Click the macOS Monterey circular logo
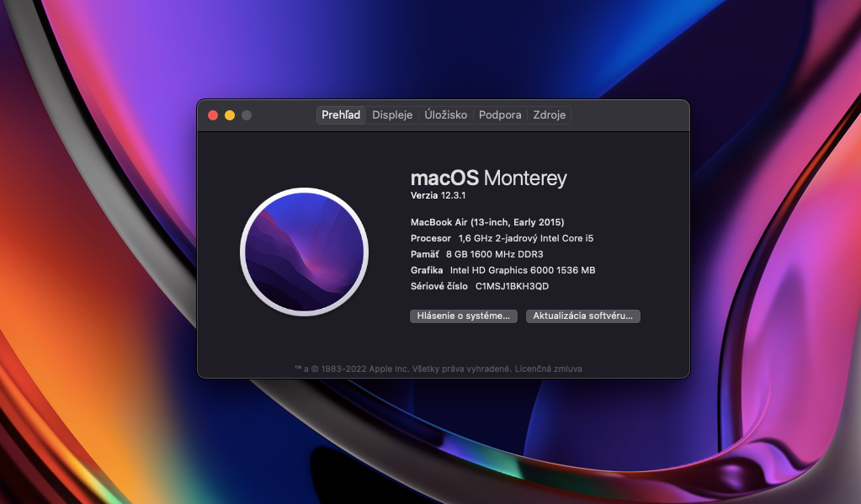 [x=304, y=252]
